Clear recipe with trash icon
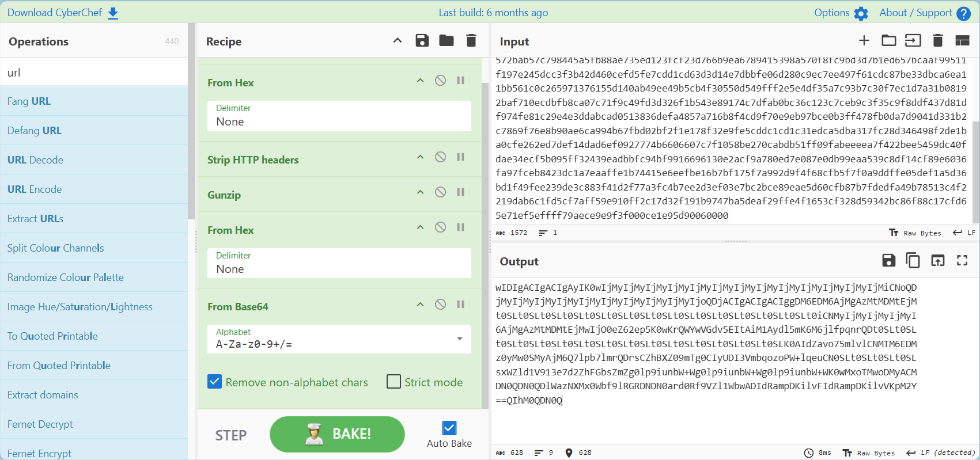 click(471, 40)
